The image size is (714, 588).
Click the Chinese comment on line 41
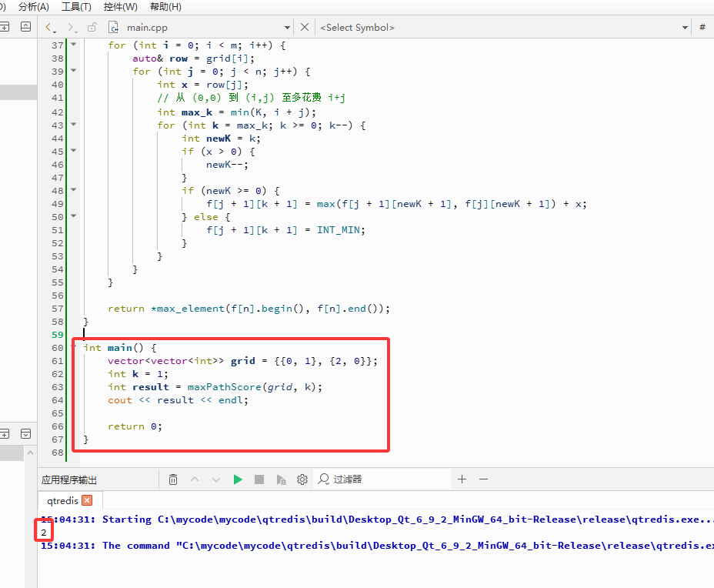tap(251, 98)
